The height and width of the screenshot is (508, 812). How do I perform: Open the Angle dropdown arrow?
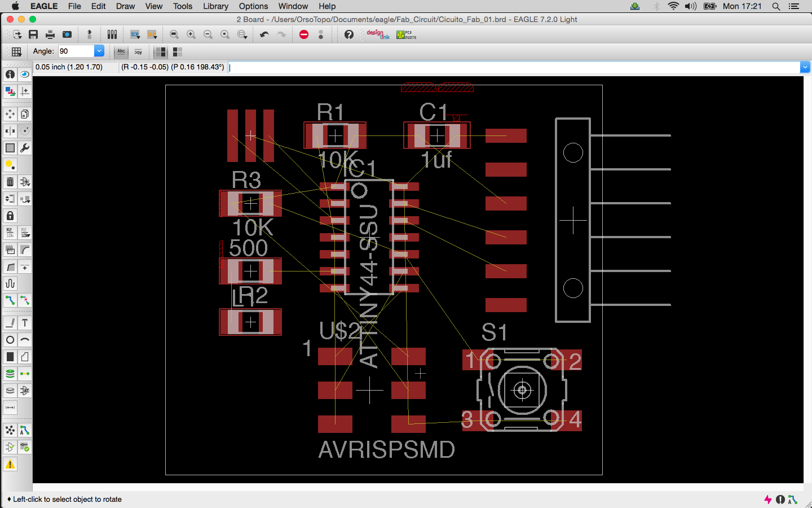99,51
